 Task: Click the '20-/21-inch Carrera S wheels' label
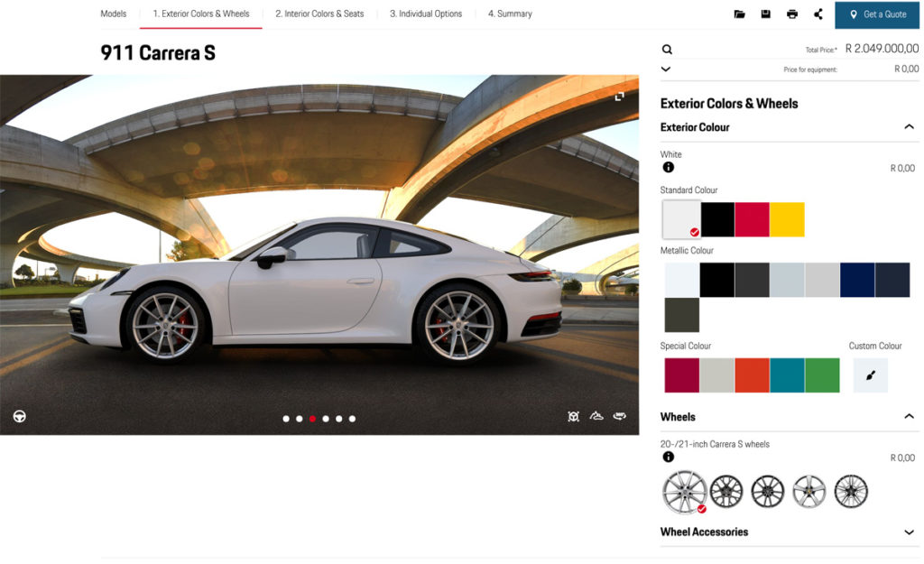click(715, 444)
